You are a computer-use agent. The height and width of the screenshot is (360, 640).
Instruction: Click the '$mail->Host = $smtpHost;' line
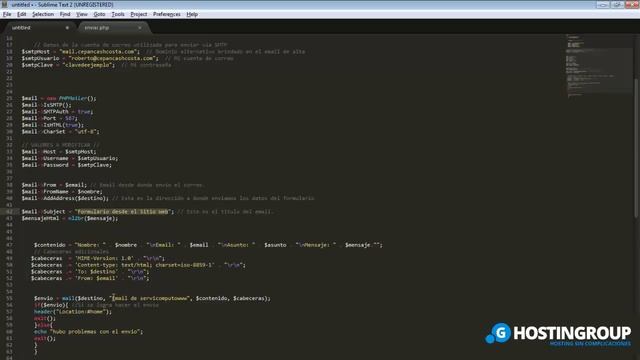point(59,151)
